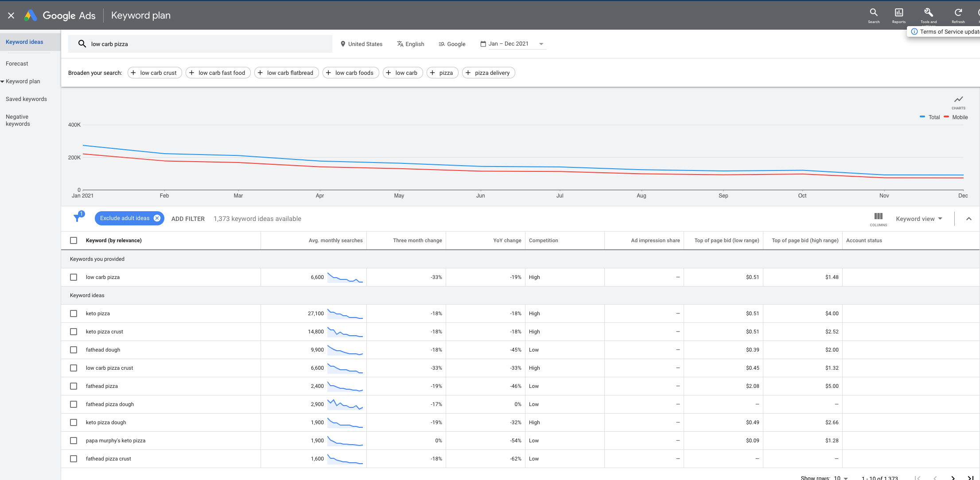Screen dimensions: 980x480
Task: Sort by Top of page bid (low range)
Action: coord(727,240)
